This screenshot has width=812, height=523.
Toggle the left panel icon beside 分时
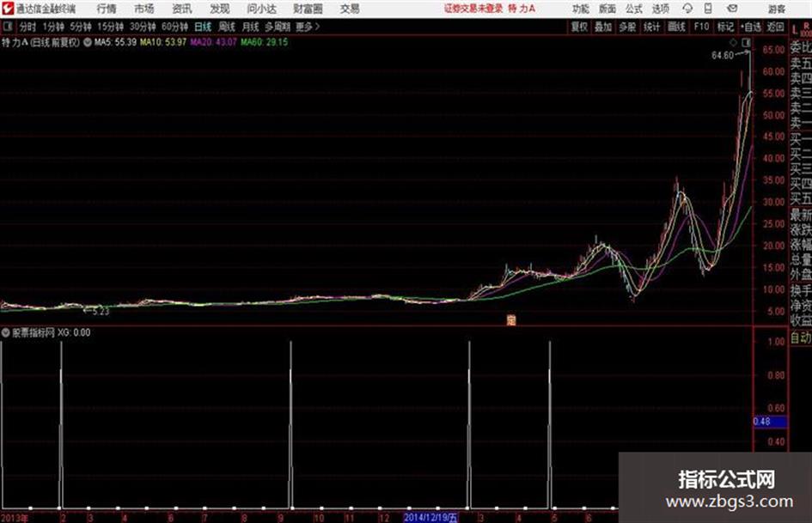point(8,27)
